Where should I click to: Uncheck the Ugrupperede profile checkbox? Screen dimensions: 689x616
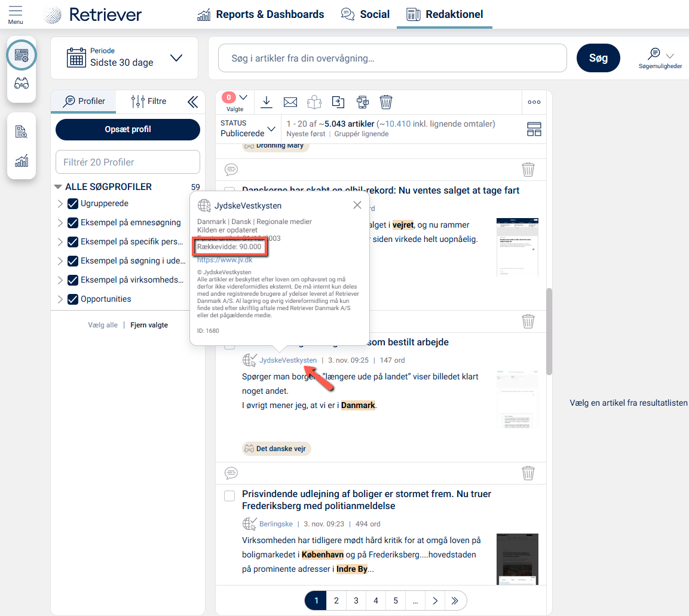pos(73,203)
